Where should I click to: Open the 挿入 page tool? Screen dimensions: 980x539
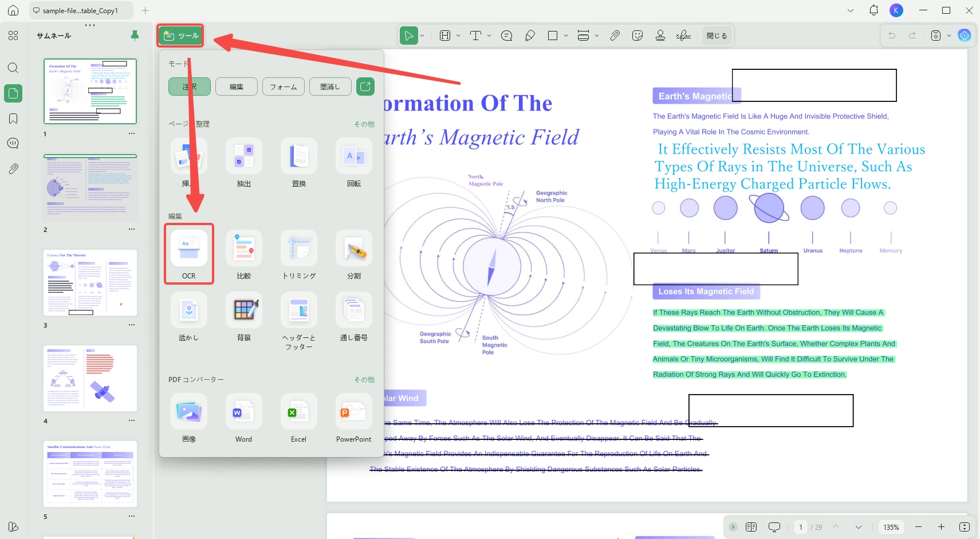[x=189, y=163]
